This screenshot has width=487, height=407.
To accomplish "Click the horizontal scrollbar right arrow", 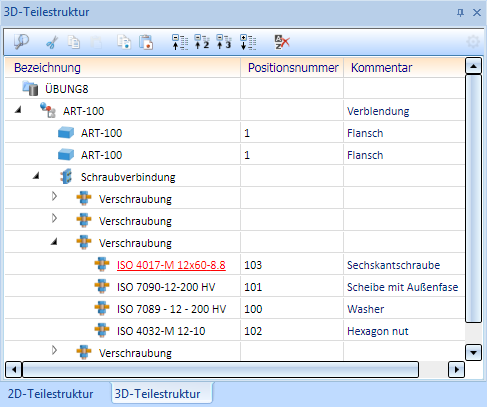I will pos(456,369).
